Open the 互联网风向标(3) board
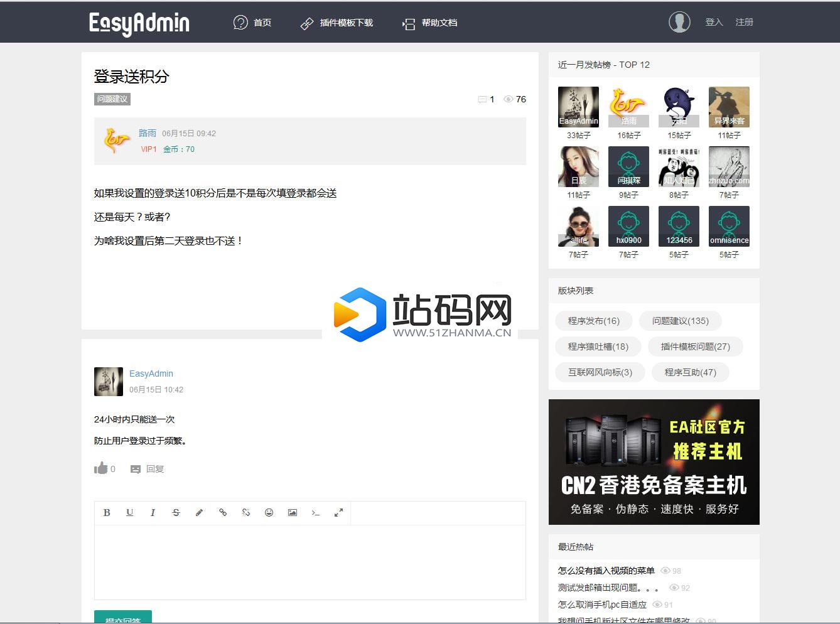The width and height of the screenshot is (840, 624). pos(600,372)
